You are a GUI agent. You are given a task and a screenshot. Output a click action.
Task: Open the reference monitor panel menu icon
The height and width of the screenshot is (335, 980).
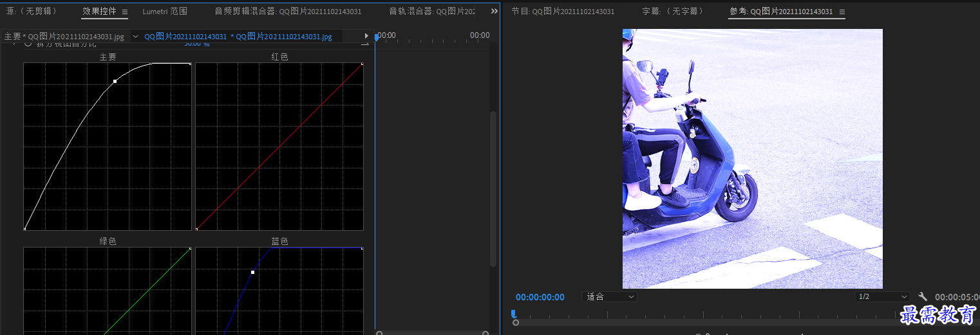[x=842, y=12]
